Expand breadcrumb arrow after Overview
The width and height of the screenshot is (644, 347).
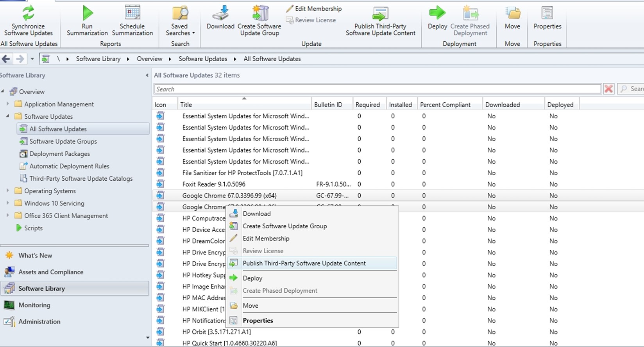pos(170,59)
